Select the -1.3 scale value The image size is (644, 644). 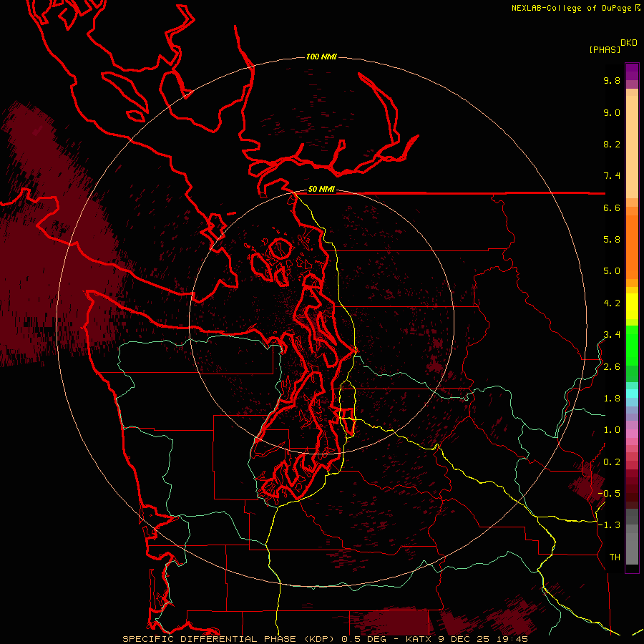click(x=609, y=525)
